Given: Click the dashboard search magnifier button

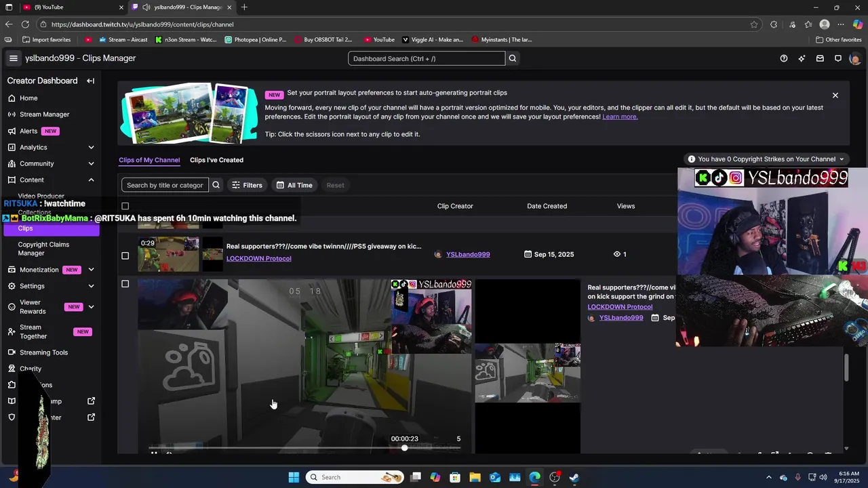Looking at the screenshot, I should pos(513,58).
